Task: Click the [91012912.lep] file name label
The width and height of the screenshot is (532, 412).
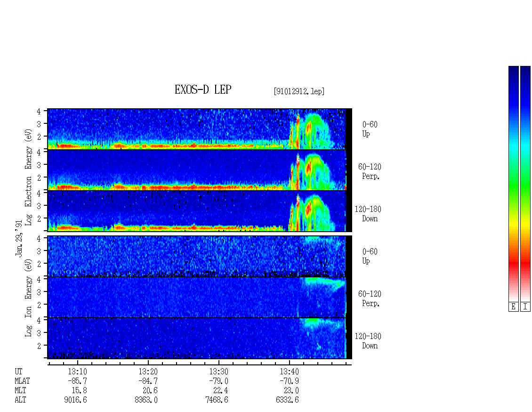Action: click(x=299, y=91)
